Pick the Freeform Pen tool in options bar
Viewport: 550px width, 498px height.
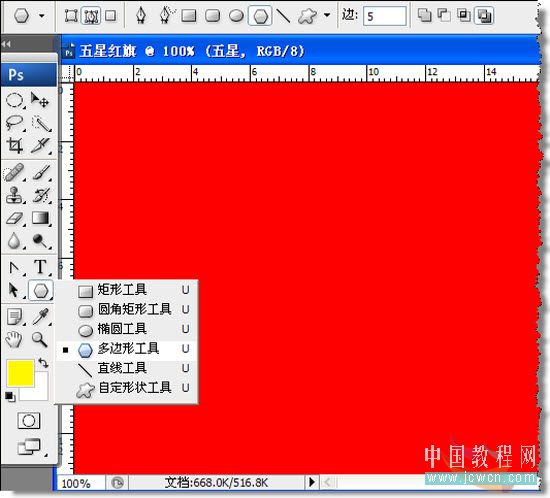[166, 16]
